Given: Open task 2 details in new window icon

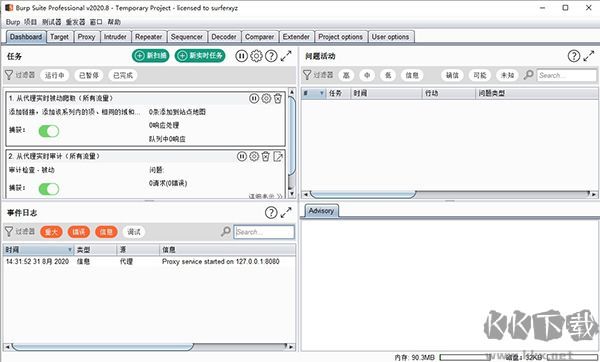Looking at the screenshot, I should point(278,156).
